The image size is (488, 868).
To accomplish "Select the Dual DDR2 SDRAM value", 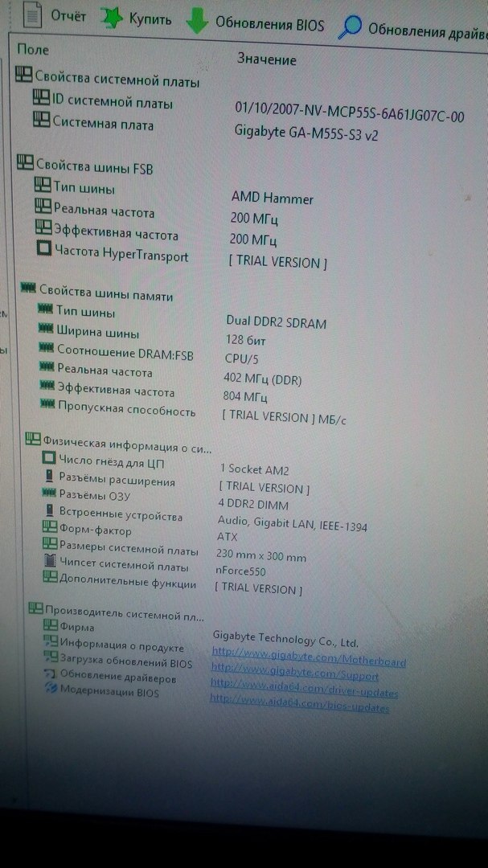I will (x=276, y=322).
